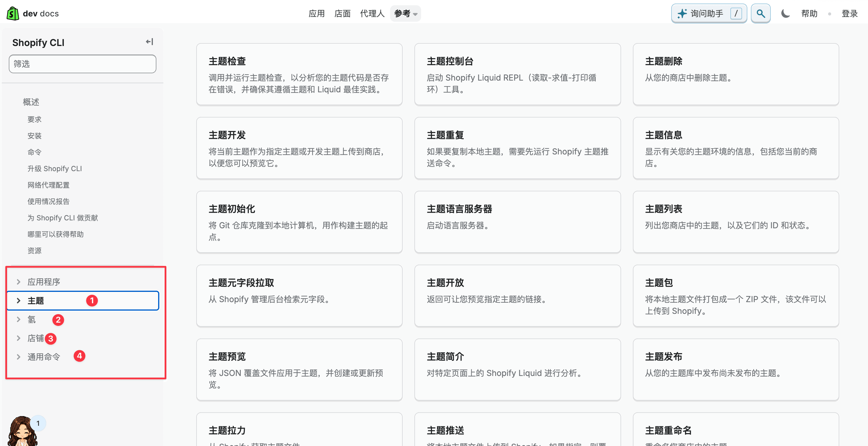The height and width of the screenshot is (446, 868).
Task: Select the 店铺 tree item label
Action: point(36,338)
